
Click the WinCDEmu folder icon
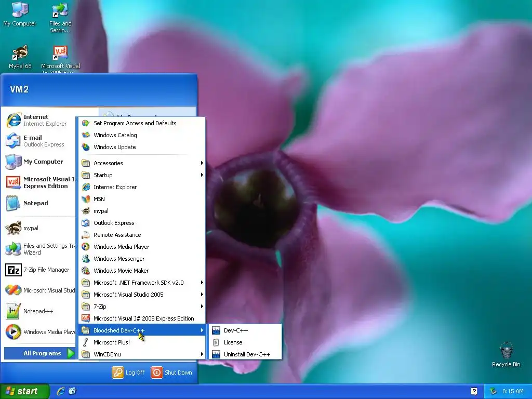(86, 354)
